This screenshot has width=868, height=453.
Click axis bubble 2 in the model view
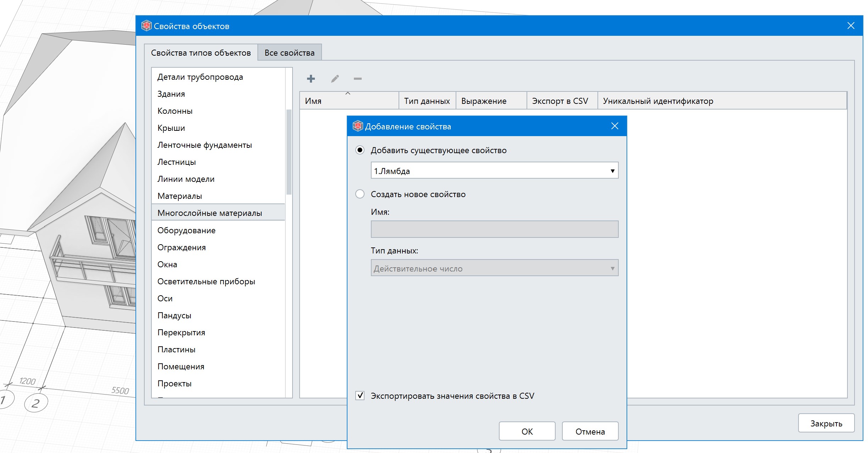(x=36, y=403)
